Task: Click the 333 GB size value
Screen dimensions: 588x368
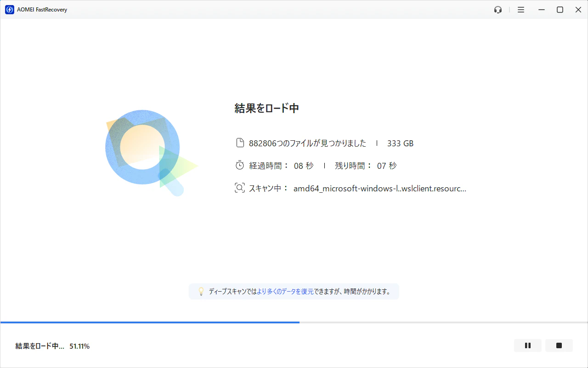Action: (x=401, y=144)
